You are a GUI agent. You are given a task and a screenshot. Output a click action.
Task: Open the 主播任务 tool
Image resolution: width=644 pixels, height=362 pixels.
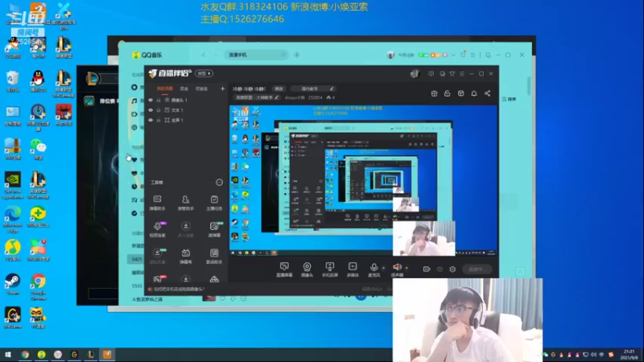[x=214, y=203]
